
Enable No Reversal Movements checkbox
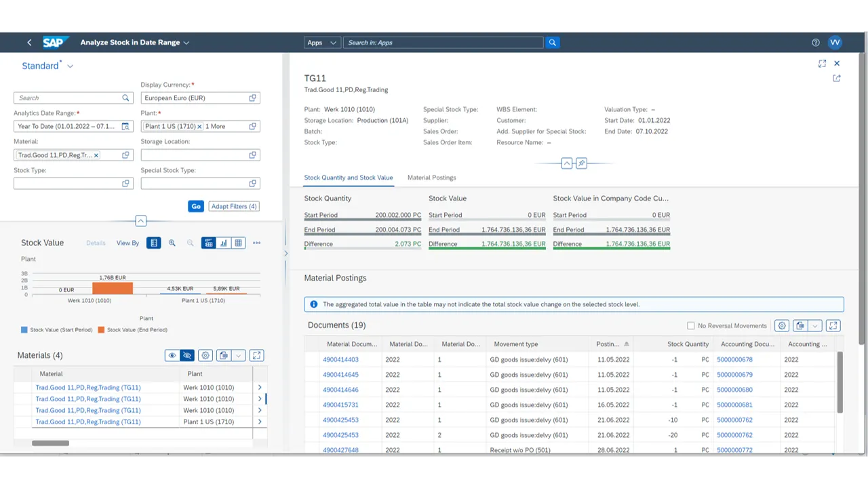(x=691, y=325)
